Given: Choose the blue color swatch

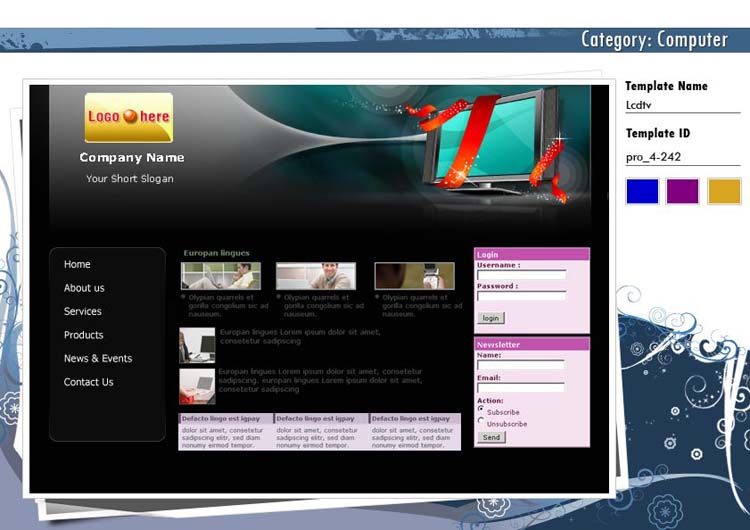Looking at the screenshot, I should 642,191.
